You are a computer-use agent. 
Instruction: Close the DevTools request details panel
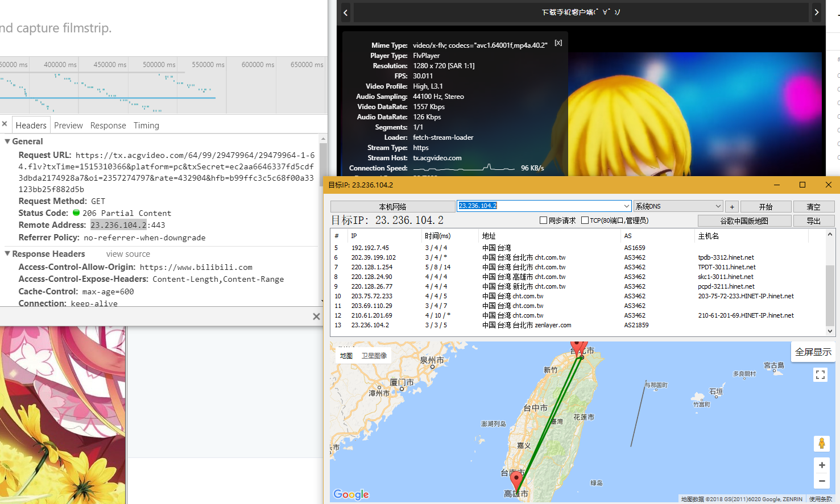coord(4,124)
